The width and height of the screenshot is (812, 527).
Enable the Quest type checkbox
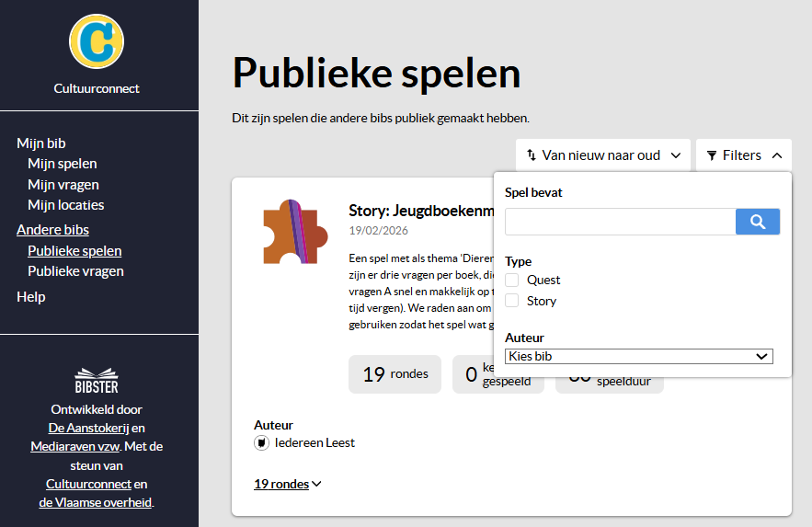[x=512, y=280]
